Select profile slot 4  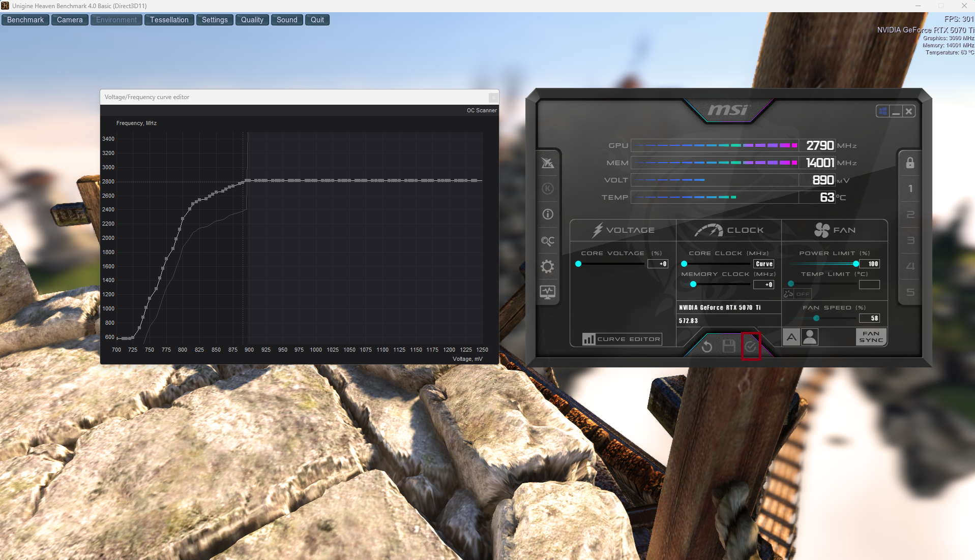pos(910,266)
